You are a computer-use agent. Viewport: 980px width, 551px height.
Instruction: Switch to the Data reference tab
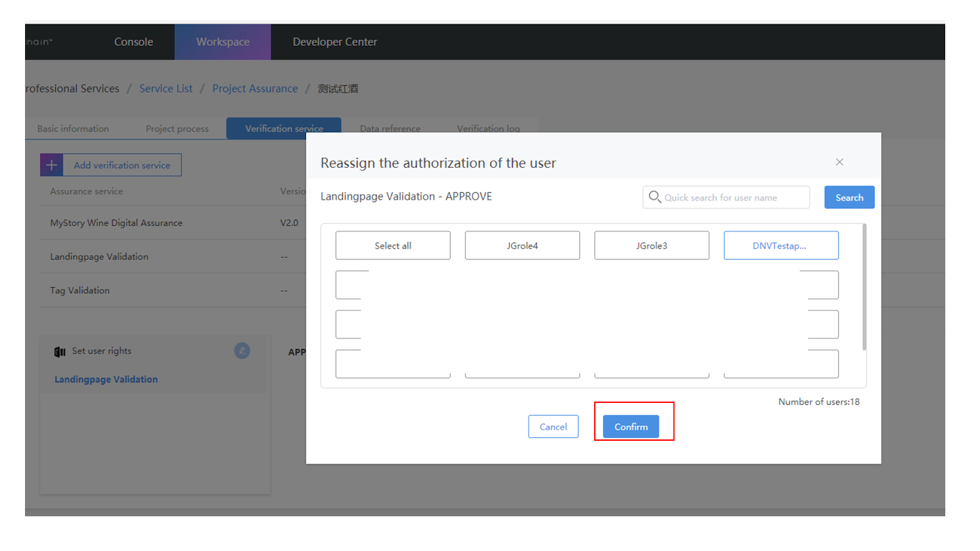(x=390, y=129)
